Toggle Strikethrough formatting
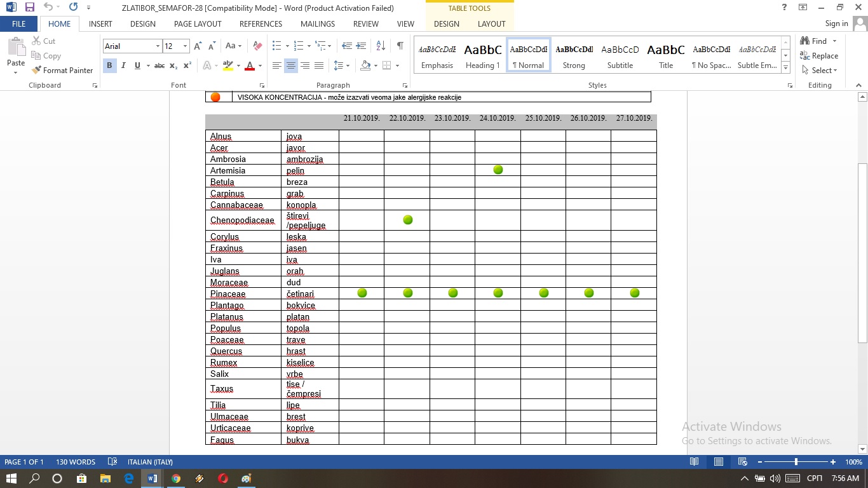The height and width of the screenshot is (488, 868). (x=159, y=65)
